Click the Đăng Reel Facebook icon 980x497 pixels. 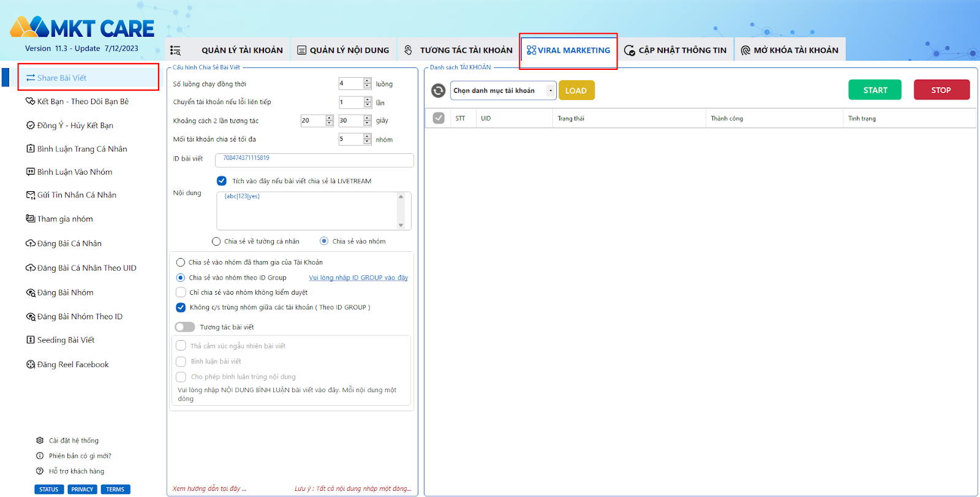pyautogui.click(x=31, y=364)
